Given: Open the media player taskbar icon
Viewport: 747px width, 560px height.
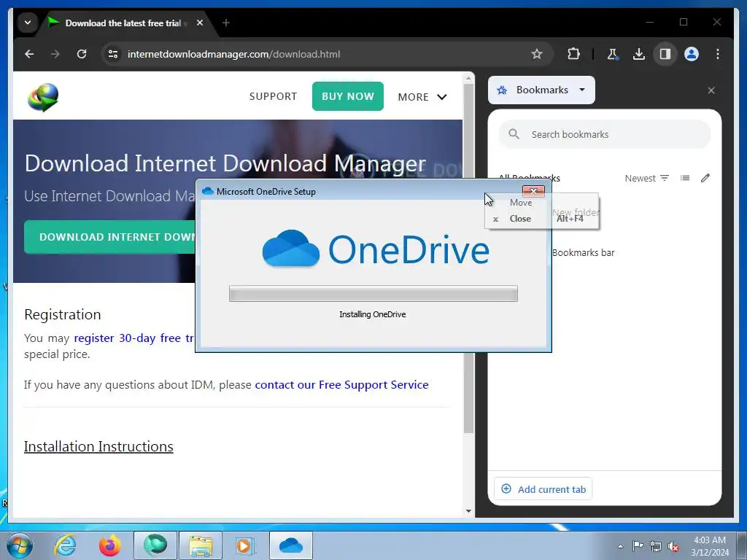Looking at the screenshot, I should (245, 545).
